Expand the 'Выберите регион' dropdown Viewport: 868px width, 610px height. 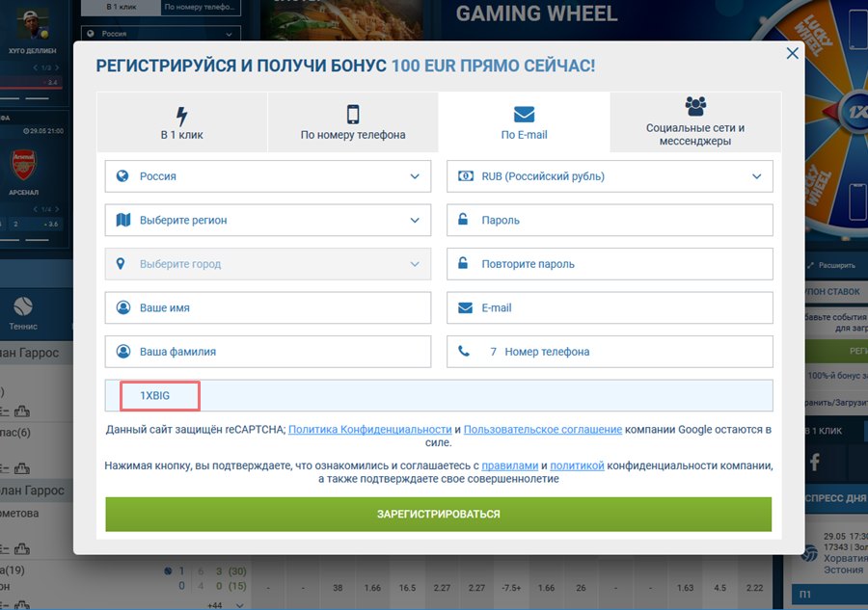[x=268, y=220]
